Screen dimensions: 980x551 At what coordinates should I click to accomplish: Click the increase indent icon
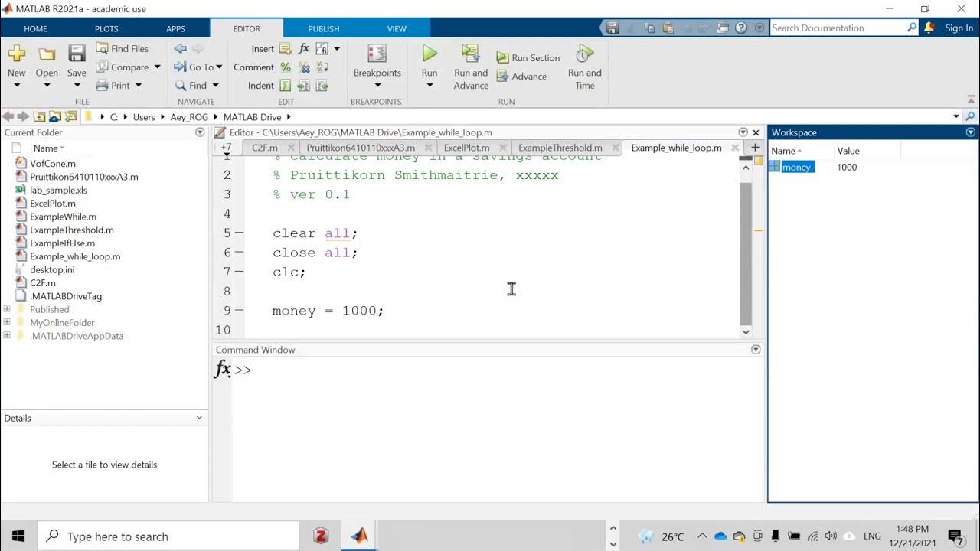[x=304, y=86]
